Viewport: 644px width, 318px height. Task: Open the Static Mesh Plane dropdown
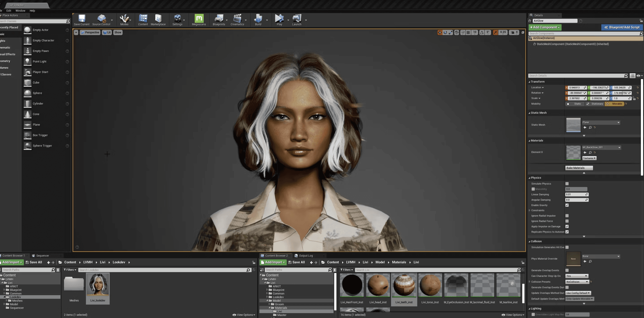[601, 123]
